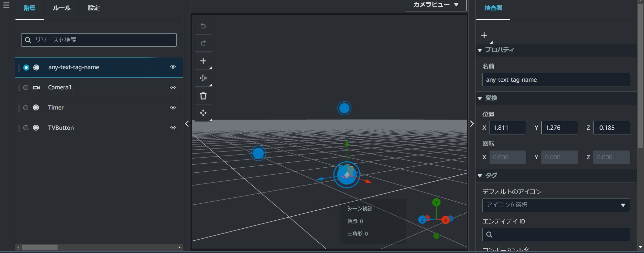
Task: Hide Camera1 with its eye icon
Action: click(x=173, y=87)
